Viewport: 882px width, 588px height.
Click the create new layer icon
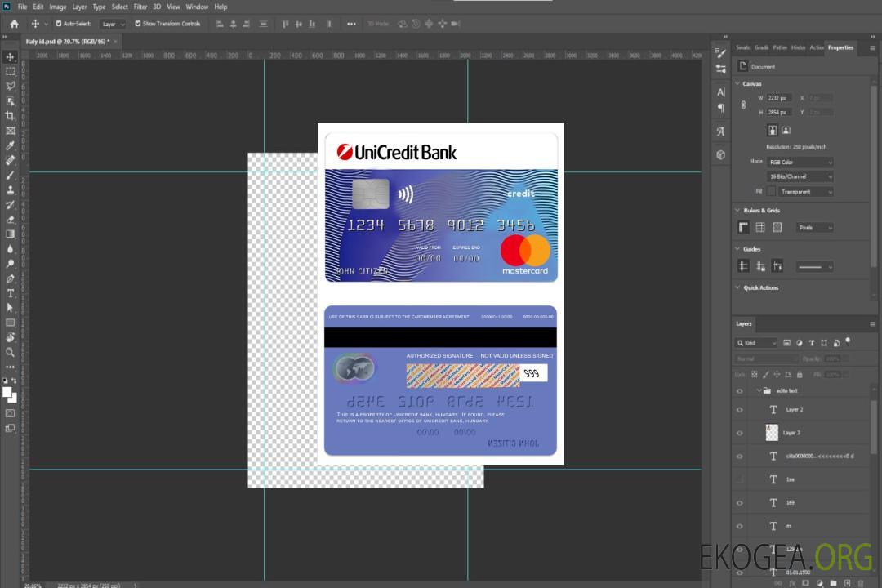[847, 583]
